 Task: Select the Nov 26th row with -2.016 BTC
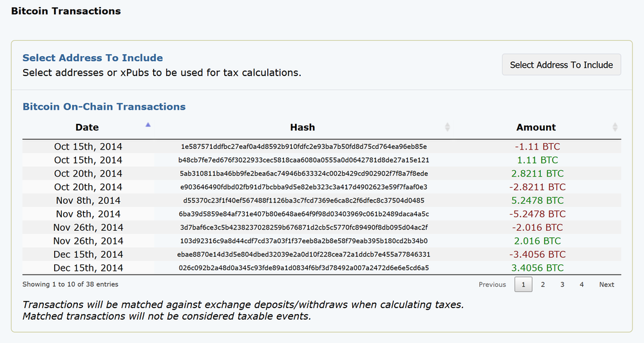pyautogui.click(x=88, y=228)
